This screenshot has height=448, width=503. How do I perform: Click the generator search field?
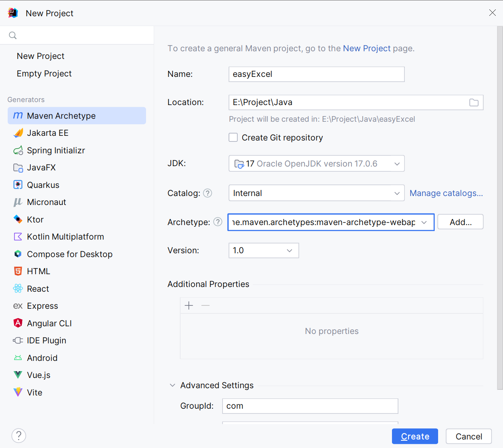coord(77,35)
